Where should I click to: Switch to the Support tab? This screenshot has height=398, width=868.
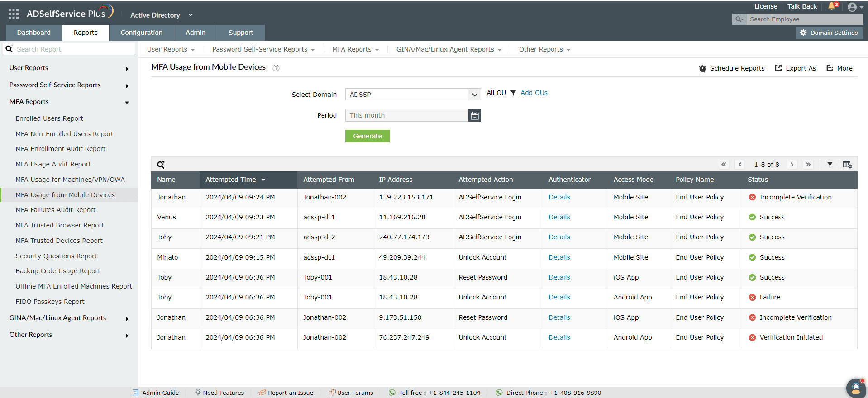tap(241, 33)
